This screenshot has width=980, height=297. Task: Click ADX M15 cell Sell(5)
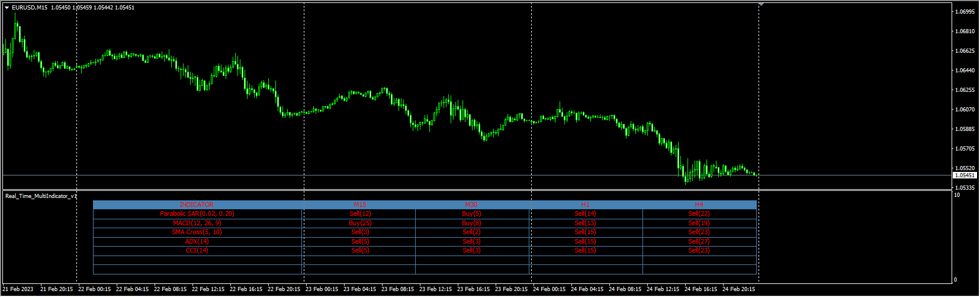click(360, 241)
